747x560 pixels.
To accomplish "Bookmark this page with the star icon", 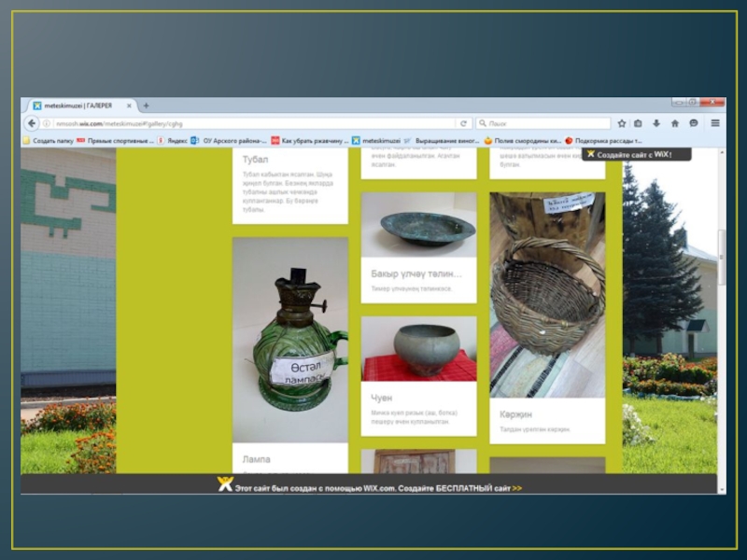I will (621, 123).
